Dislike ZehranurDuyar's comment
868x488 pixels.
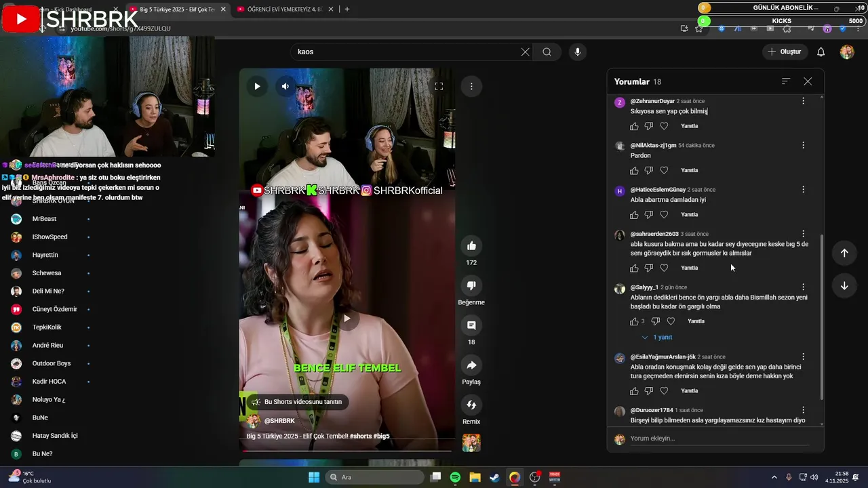click(x=649, y=126)
